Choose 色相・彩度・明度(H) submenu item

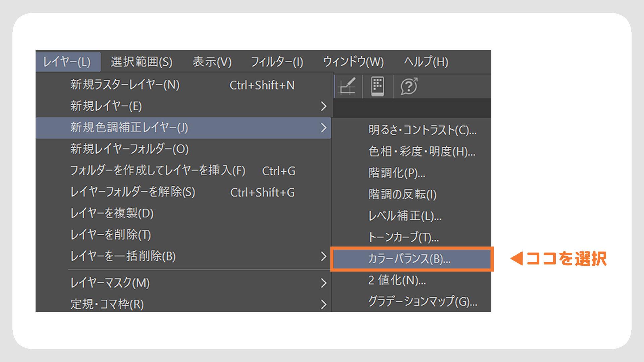click(x=422, y=152)
